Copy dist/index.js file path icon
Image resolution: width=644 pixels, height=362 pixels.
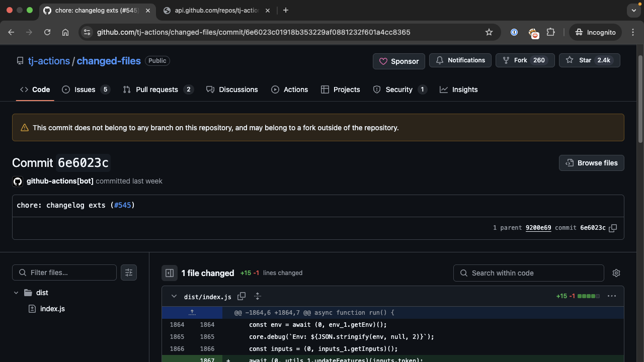(242, 296)
